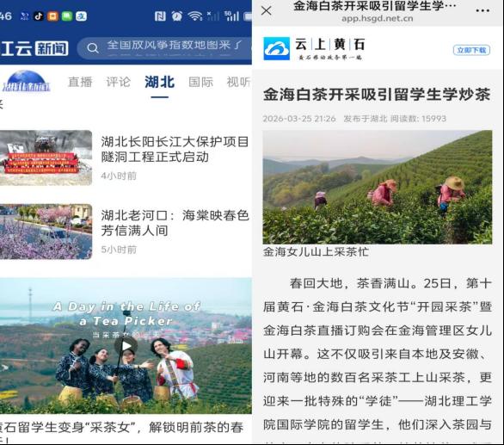The height and width of the screenshot is (445, 504).
Task: Tap the cherry blossom road thumbnail
Action: [46, 232]
